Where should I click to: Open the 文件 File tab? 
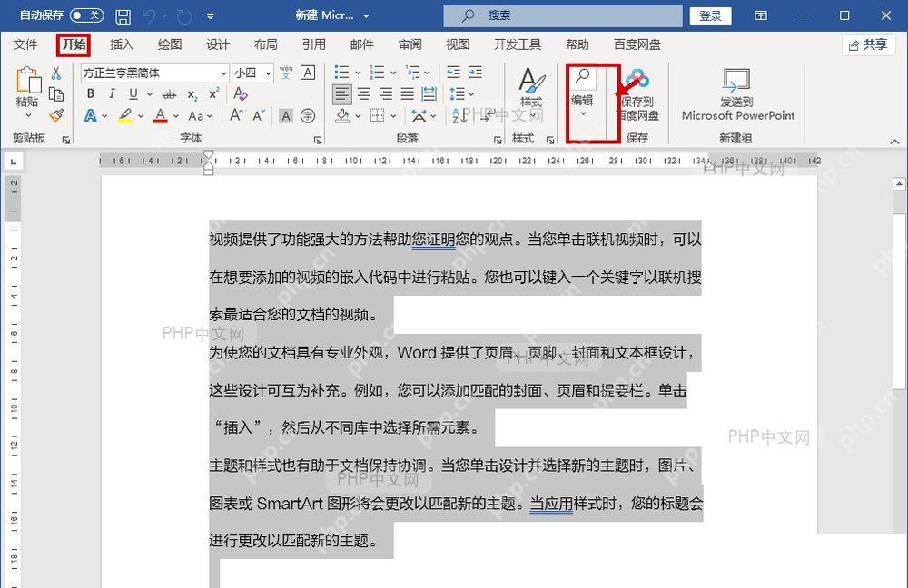25,44
